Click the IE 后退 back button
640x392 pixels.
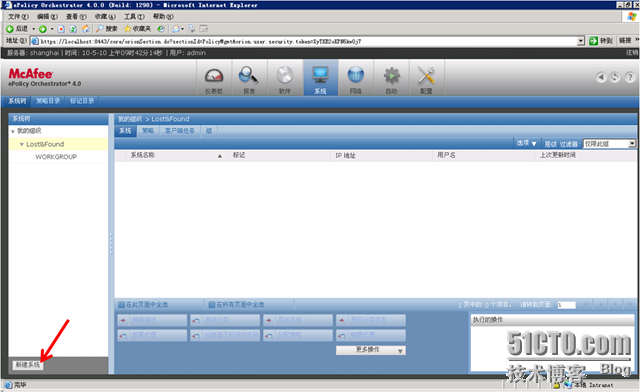click(17, 29)
